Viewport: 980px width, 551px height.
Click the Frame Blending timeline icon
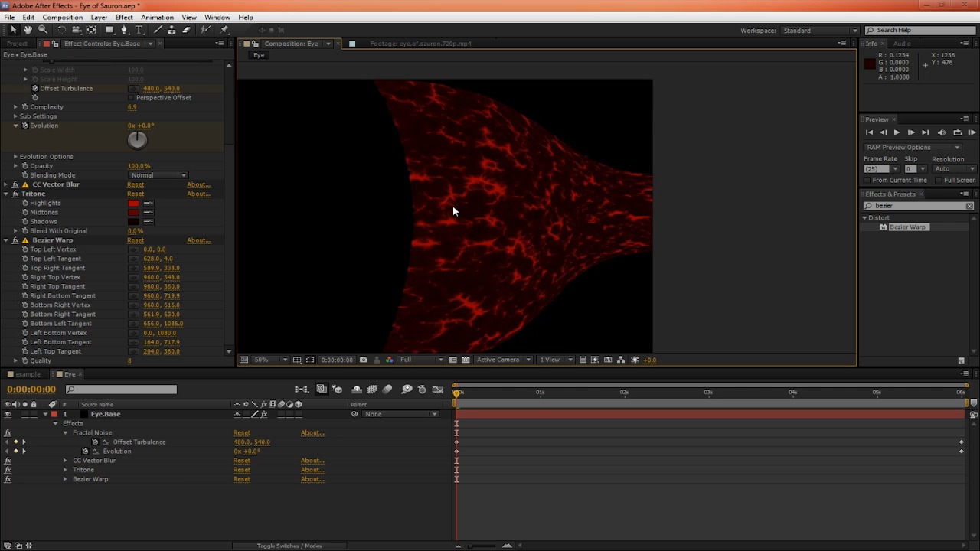click(x=372, y=390)
